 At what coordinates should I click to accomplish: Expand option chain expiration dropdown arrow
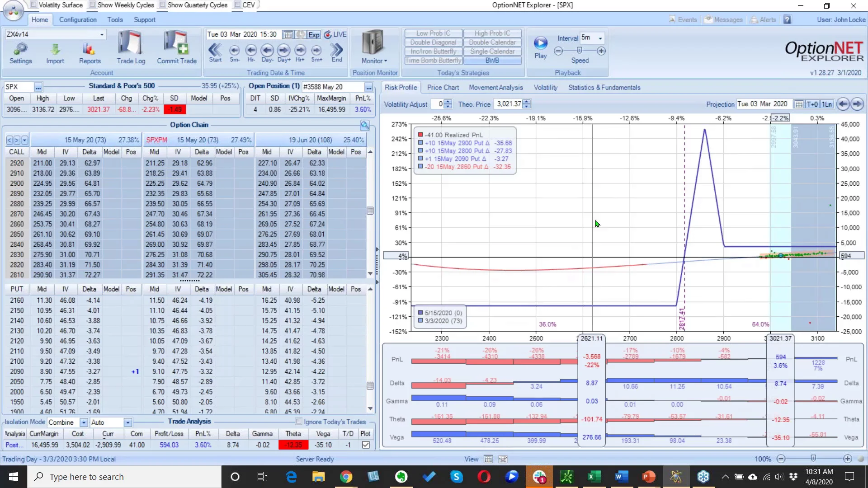(25, 140)
